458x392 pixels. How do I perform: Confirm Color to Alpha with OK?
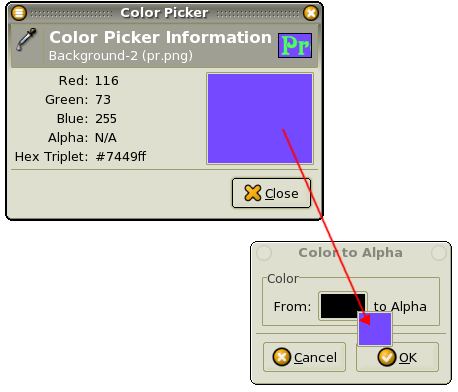397,357
